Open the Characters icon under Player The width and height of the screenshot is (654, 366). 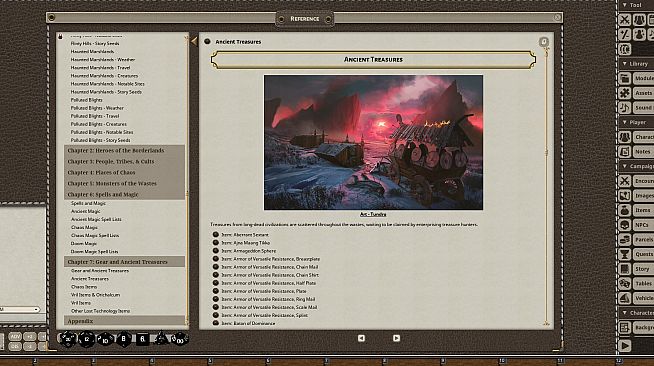(625, 137)
